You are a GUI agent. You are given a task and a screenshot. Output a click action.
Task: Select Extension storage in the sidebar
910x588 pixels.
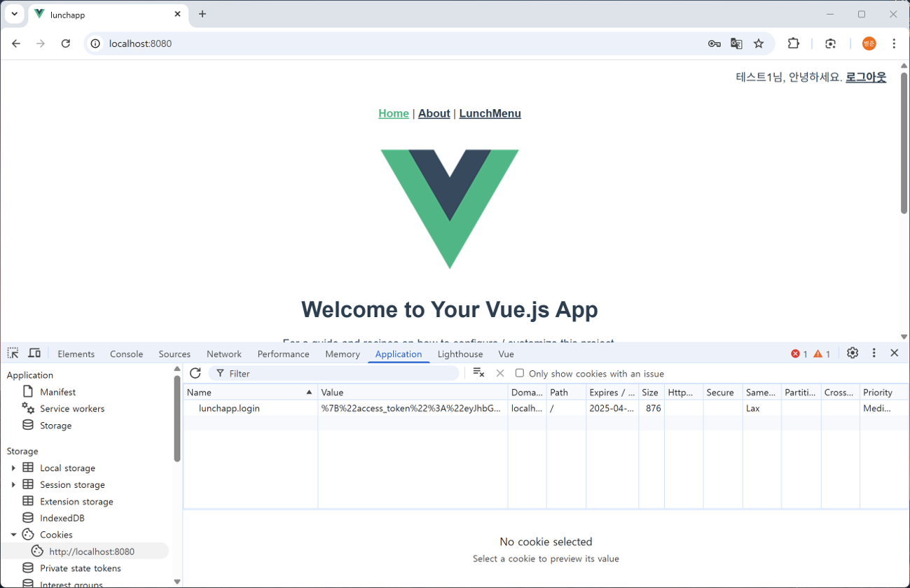tap(76, 501)
